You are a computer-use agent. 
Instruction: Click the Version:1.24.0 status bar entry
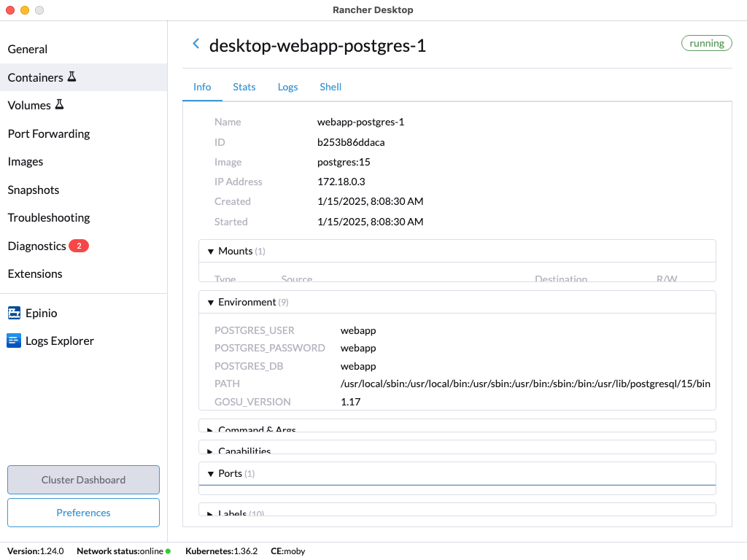35,551
